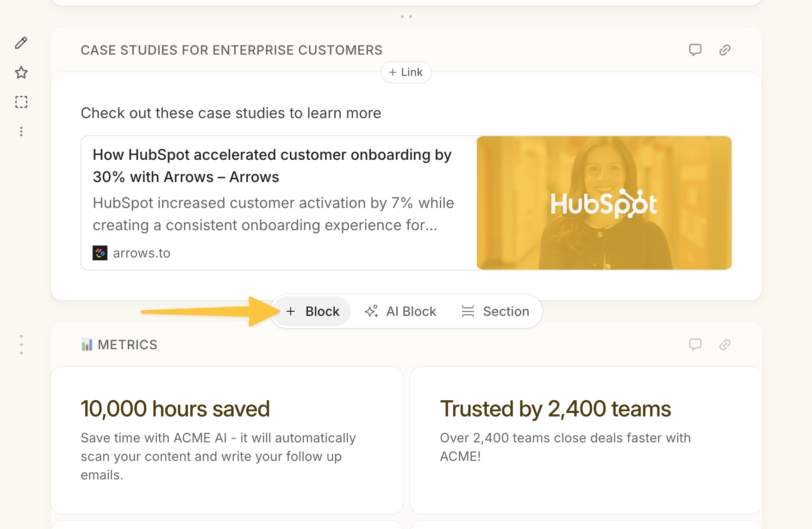Add a new Section

[495, 311]
